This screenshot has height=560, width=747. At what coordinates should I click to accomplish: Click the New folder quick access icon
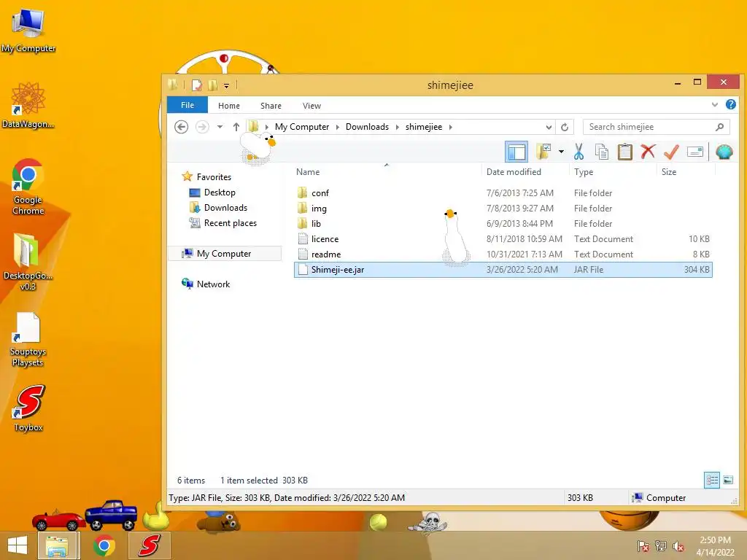[x=212, y=85]
